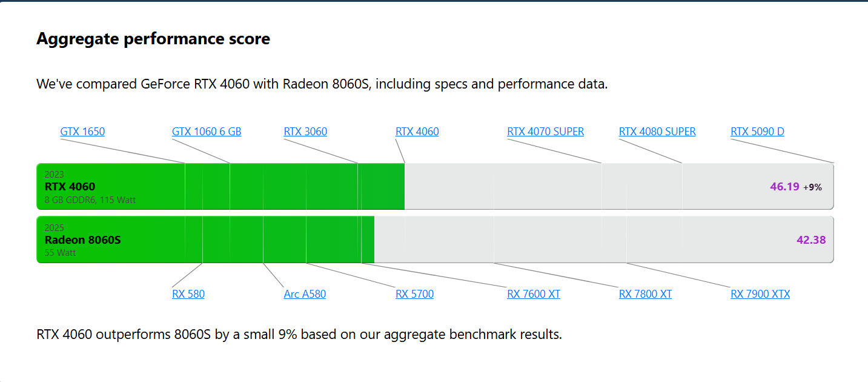Screen dimensions: 868x382
Task: Click the Aggregate performance score heading
Action: click(153, 39)
